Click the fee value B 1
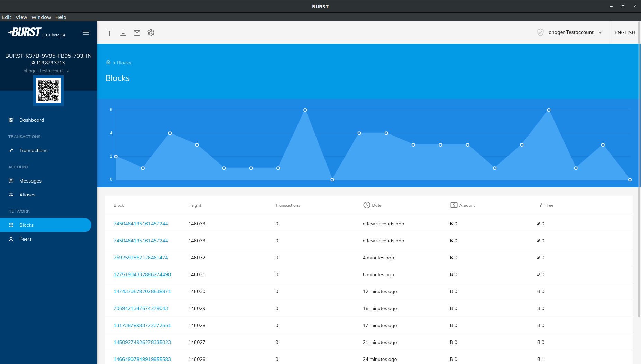641x364 pixels. point(540,359)
